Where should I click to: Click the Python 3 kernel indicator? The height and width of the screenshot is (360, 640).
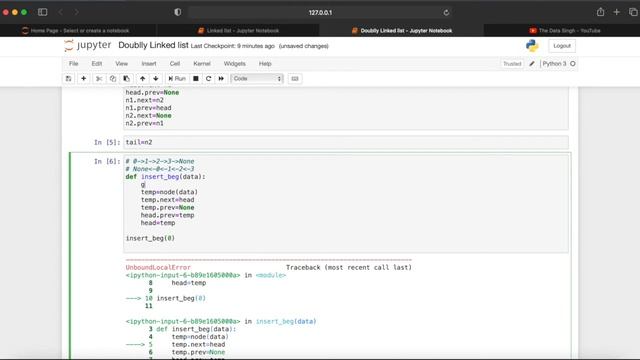554,64
